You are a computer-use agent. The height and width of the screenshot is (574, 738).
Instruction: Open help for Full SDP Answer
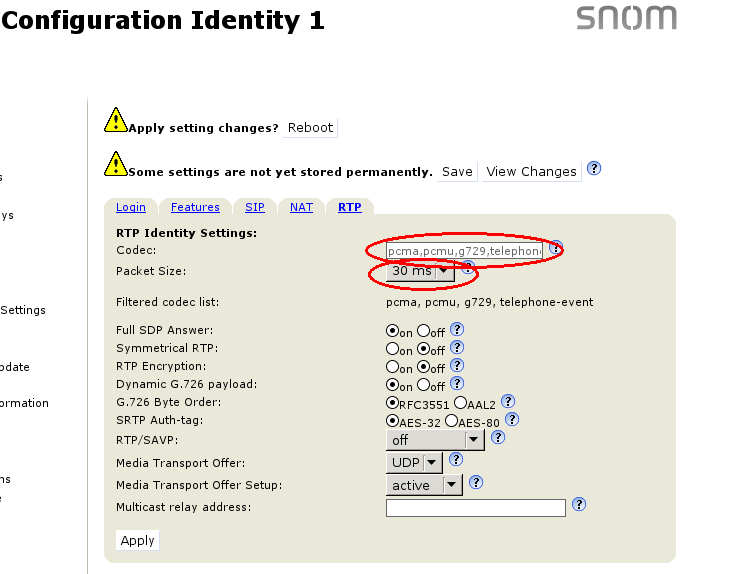pos(456,329)
